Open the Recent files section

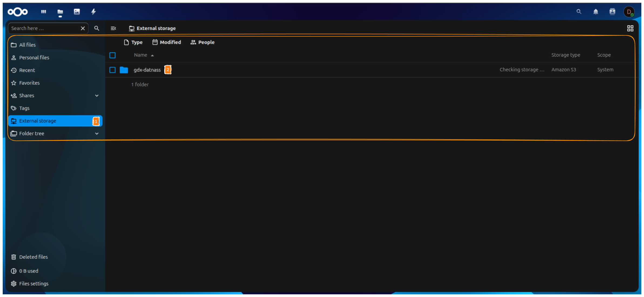point(27,70)
